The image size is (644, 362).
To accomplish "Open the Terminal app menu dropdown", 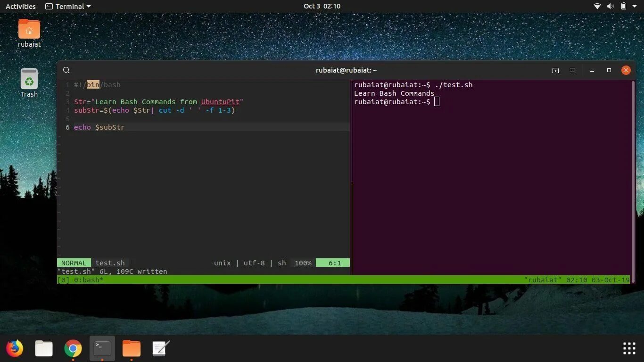I will 68,6.
